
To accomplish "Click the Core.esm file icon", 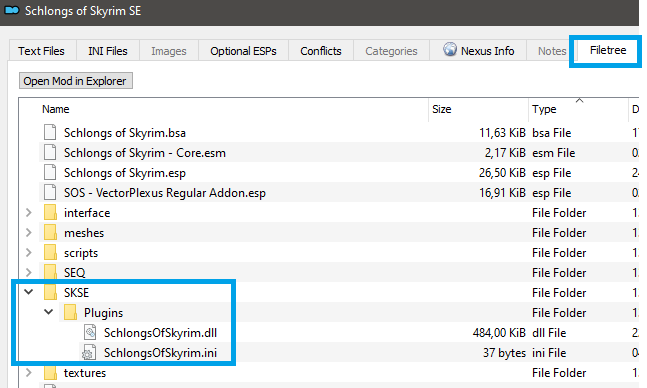I will (x=50, y=152).
